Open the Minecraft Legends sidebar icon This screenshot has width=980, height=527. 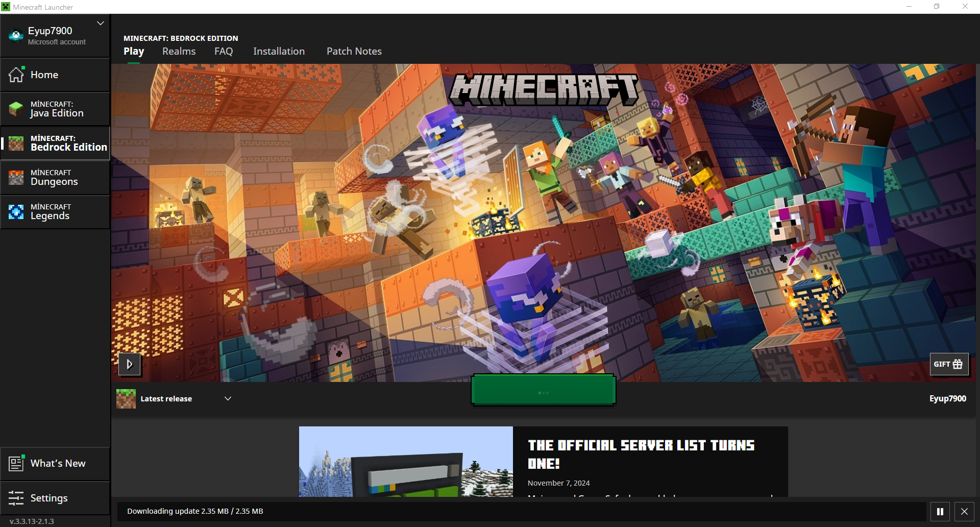coord(16,211)
